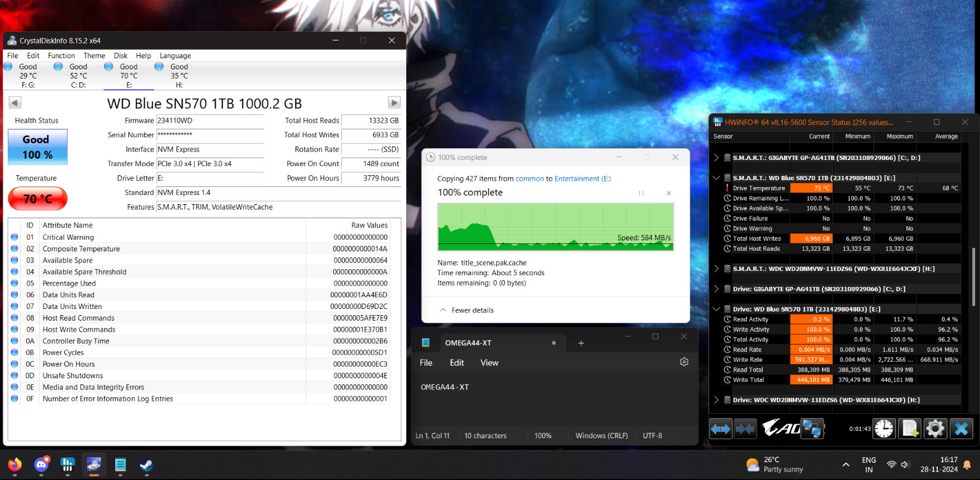Open Steam from the taskbar
This screenshot has height=480, width=980.
click(146, 465)
